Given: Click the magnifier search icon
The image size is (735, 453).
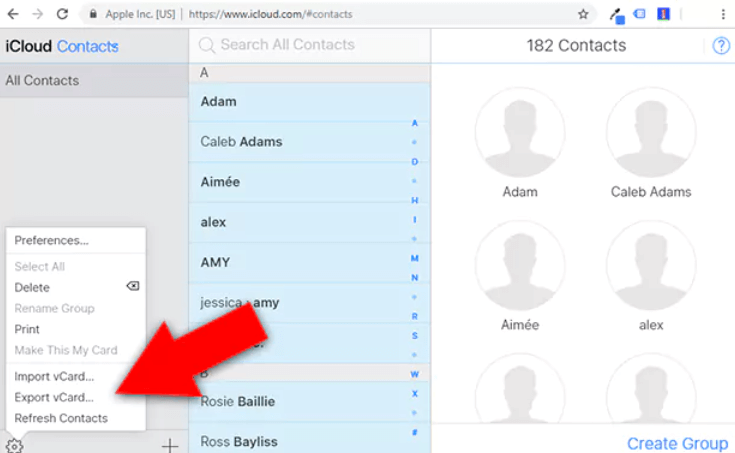Looking at the screenshot, I should [x=207, y=45].
